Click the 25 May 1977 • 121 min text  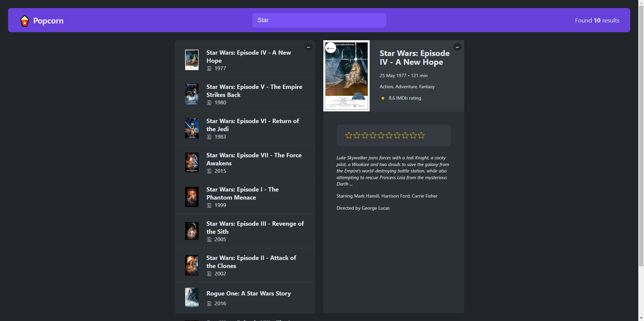point(404,76)
